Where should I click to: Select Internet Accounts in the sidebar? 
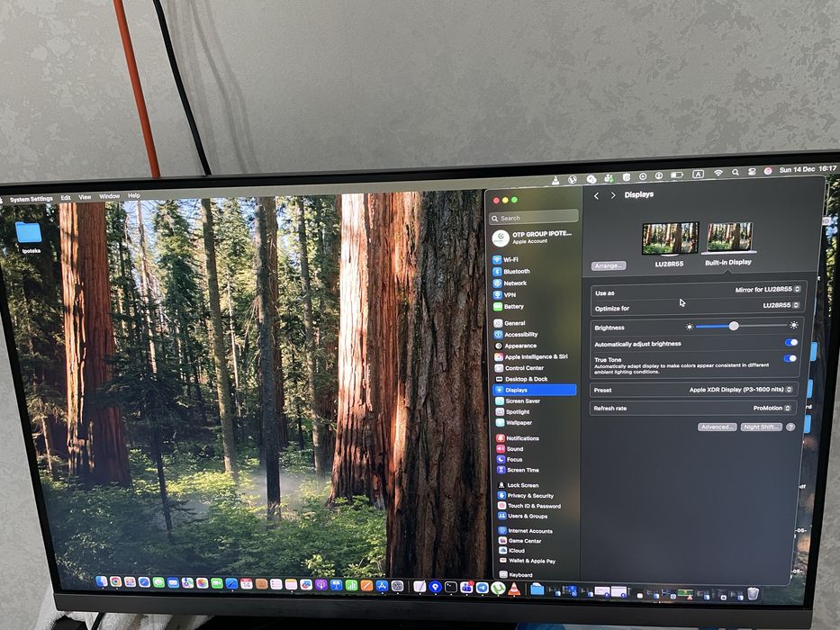(x=526, y=531)
